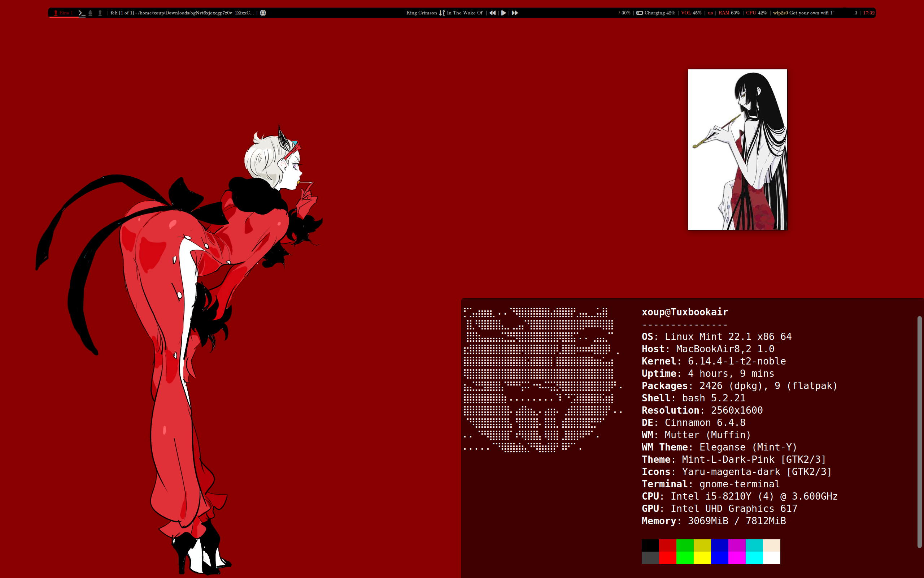Click the gnome-terminal vertical scrollbar

pos(919,432)
